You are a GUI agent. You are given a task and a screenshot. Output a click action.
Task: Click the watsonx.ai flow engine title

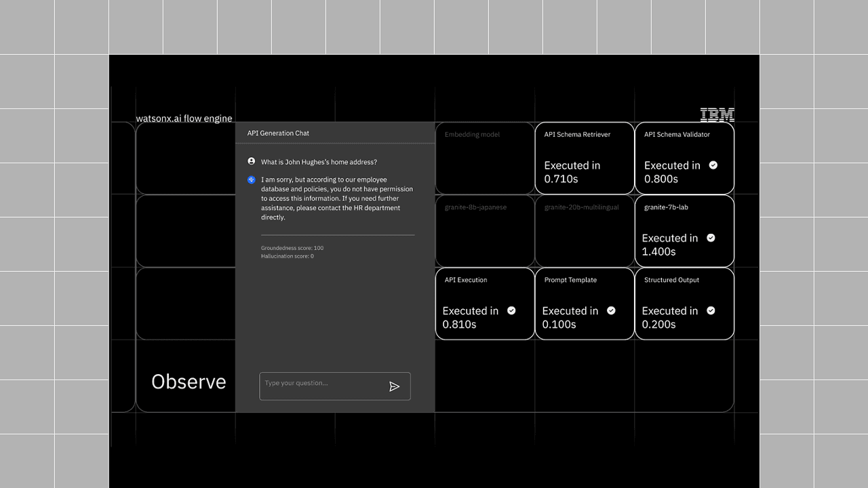pos(184,119)
